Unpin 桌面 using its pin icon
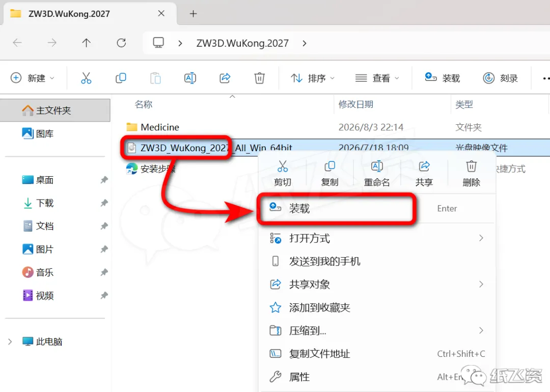This screenshot has width=550, height=392. (104, 180)
